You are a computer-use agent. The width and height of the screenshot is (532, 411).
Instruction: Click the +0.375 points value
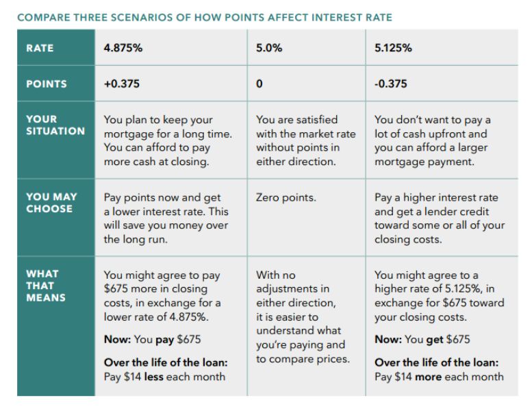point(119,84)
